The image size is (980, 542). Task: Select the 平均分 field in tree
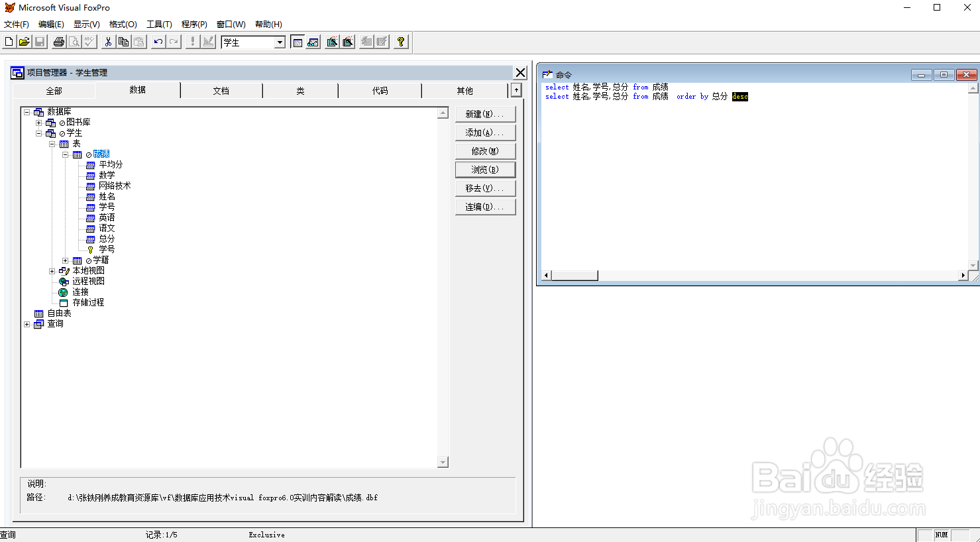coord(111,164)
